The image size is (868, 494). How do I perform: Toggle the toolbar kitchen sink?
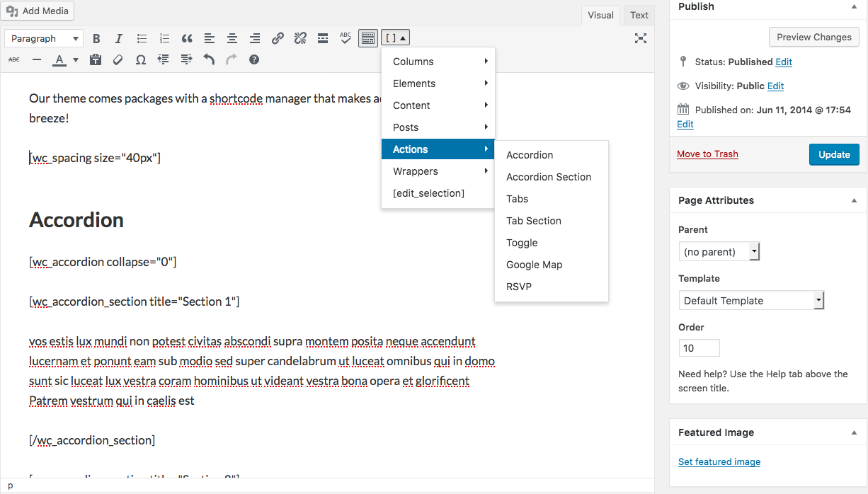pyautogui.click(x=368, y=38)
